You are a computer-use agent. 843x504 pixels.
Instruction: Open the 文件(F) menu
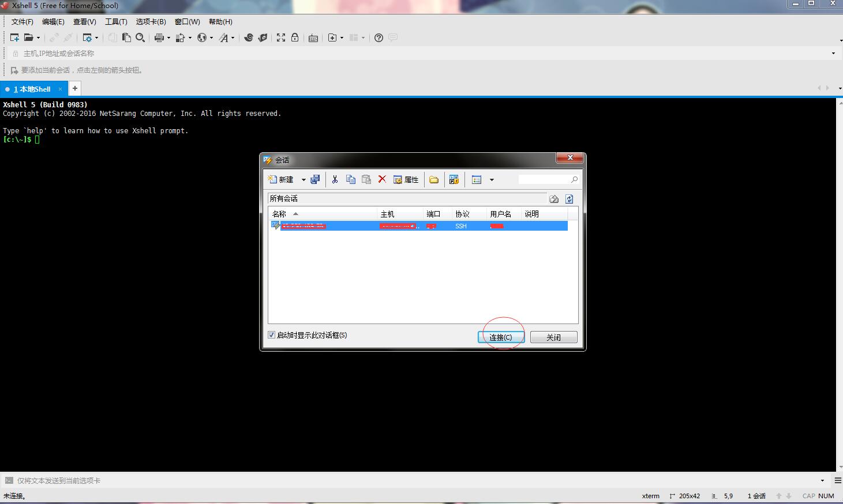click(23, 22)
